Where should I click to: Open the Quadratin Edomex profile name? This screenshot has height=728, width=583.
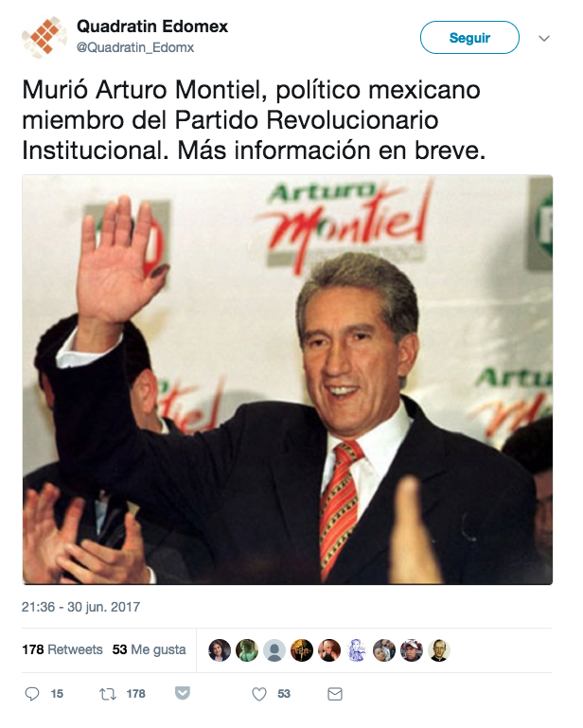click(152, 27)
